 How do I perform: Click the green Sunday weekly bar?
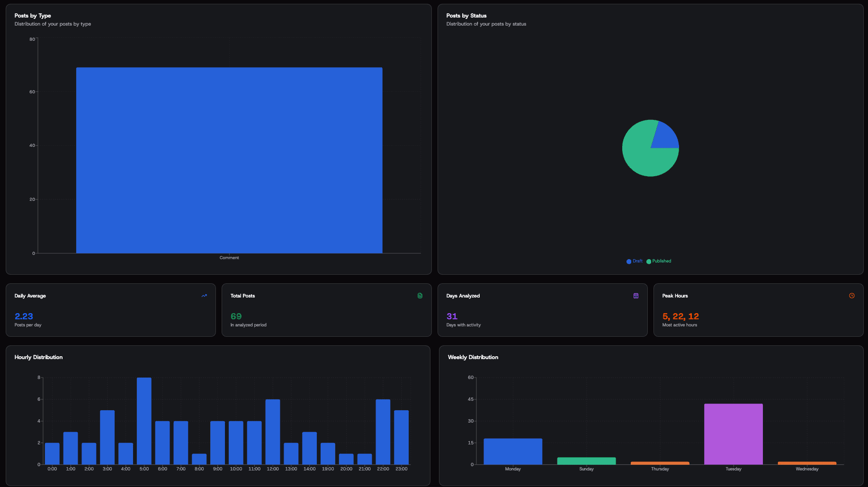point(586,461)
